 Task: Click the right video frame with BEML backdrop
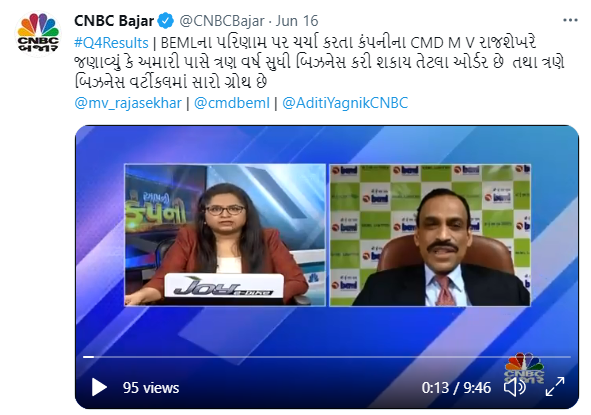(430, 235)
